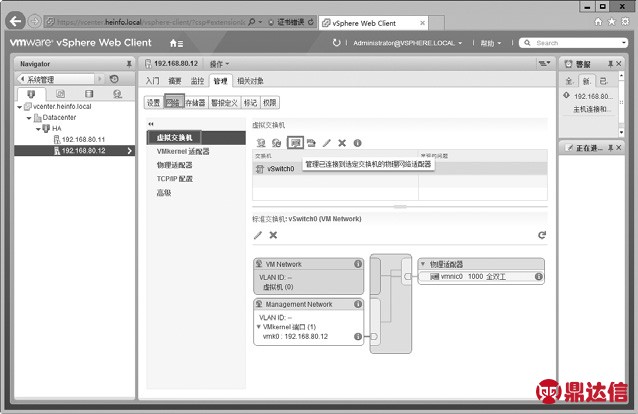Open the search options dropdown arrow
This screenshot has height=414, width=638.
coord(623,42)
